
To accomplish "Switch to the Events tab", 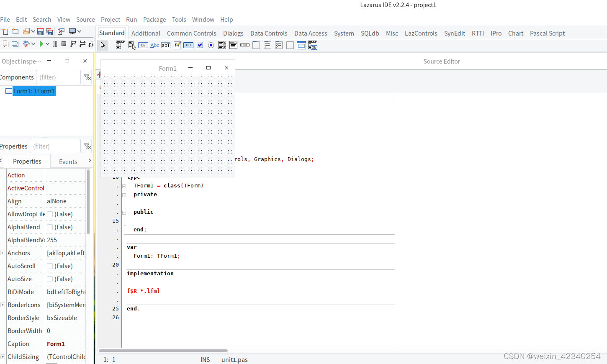I will 68,161.
